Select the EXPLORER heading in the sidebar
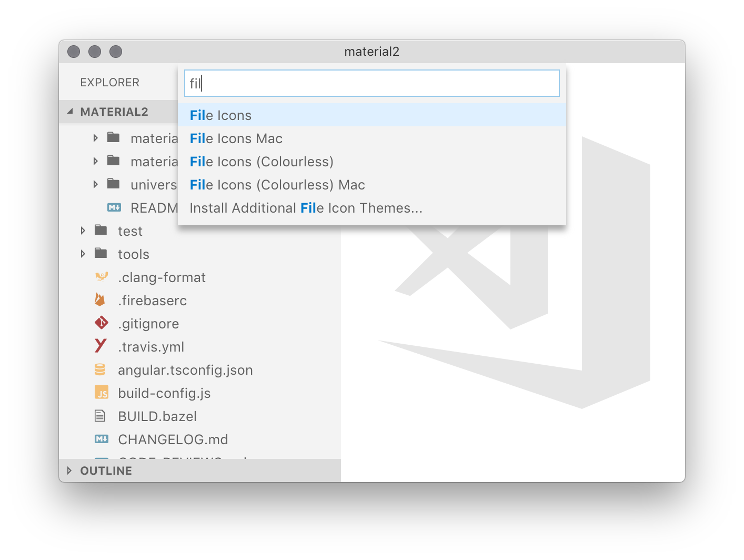This screenshot has height=560, width=744. [x=109, y=82]
